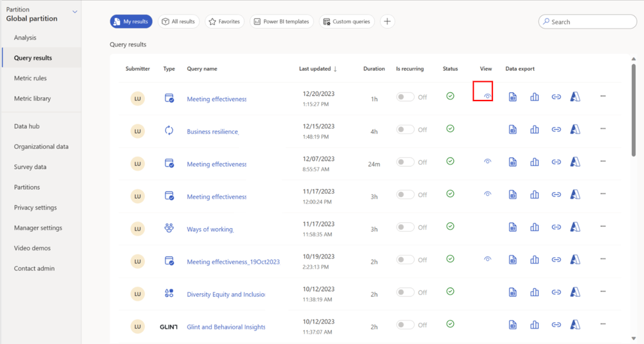Open view eye for 12/07/2023 Meeting effectiveness
The height and width of the screenshot is (344, 644).
pyautogui.click(x=487, y=161)
